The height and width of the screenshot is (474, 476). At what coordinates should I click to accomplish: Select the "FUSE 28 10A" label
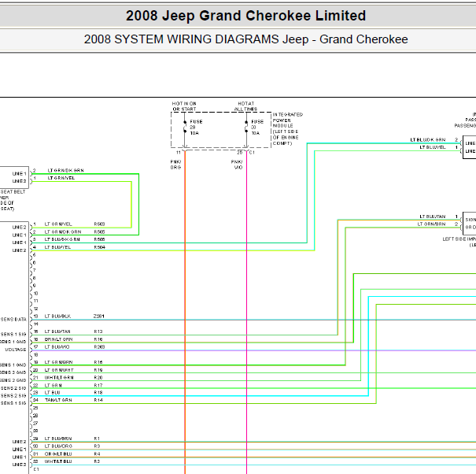(x=196, y=128)
